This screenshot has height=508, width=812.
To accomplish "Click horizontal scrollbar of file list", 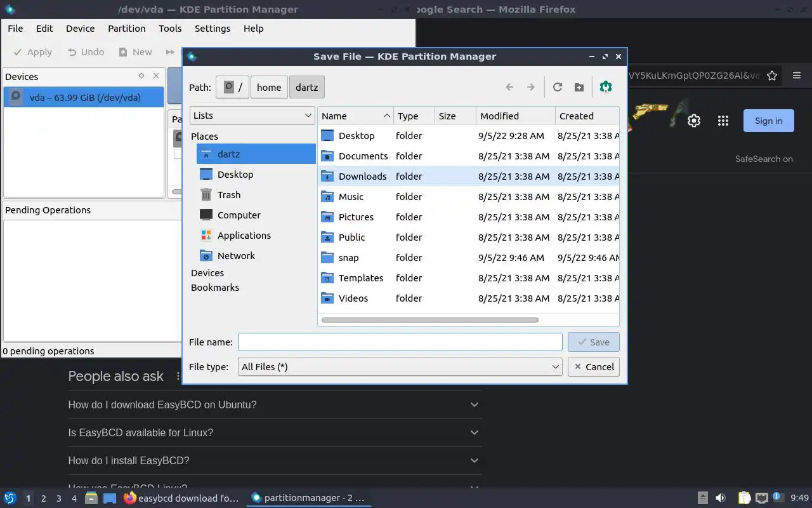I will (x=430, y=319).
